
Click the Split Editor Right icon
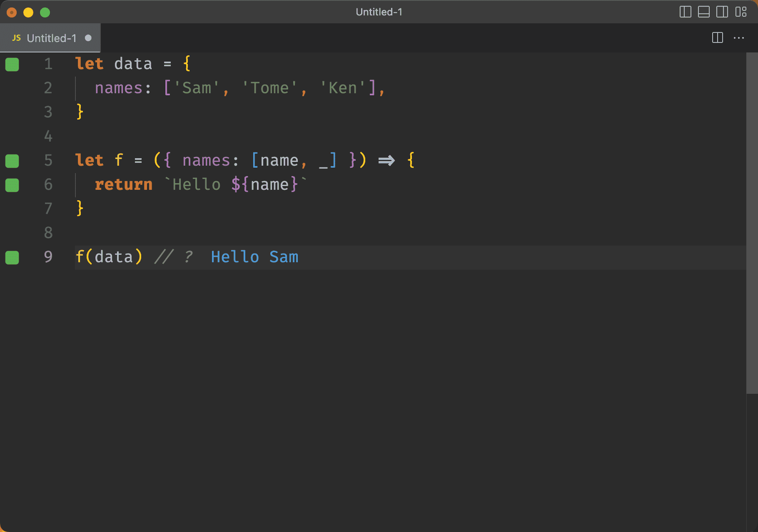(717, 38)
